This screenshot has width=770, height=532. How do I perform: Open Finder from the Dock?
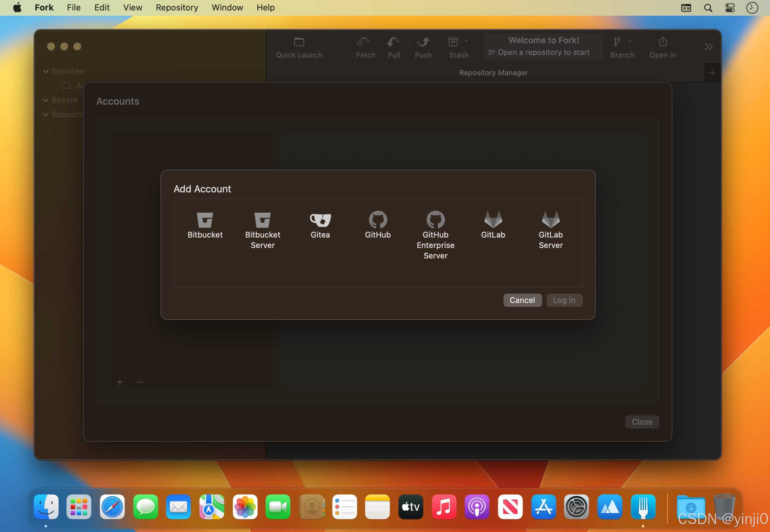[x=46, y=507]
